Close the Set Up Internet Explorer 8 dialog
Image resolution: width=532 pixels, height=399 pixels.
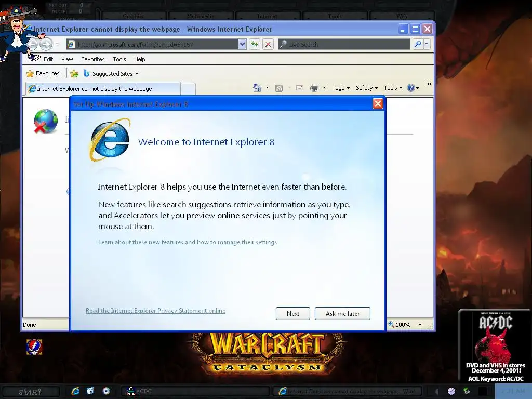coord(378,104)
